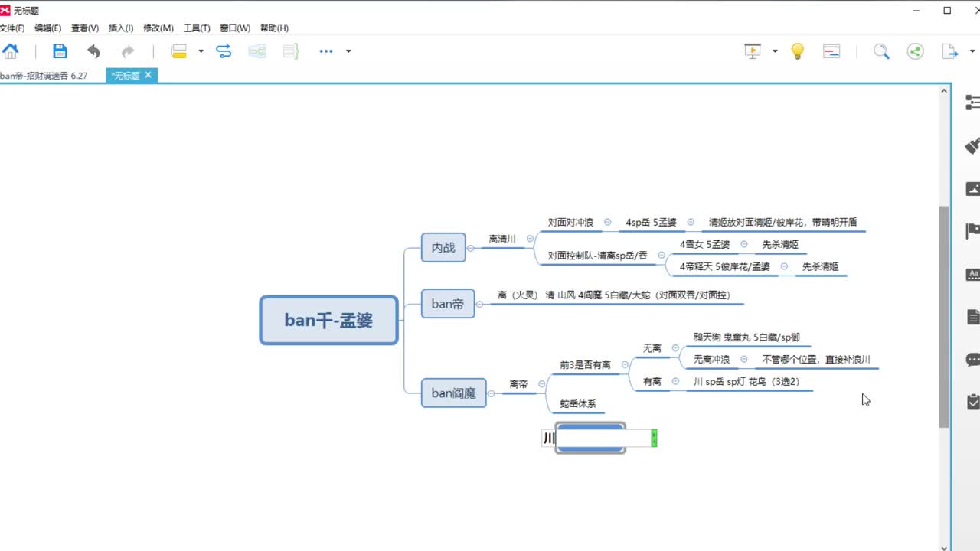The width and height of the screenshot is (980, 551).
Task: Collapse the ban阎魔 branch
Action: point(492,393)
